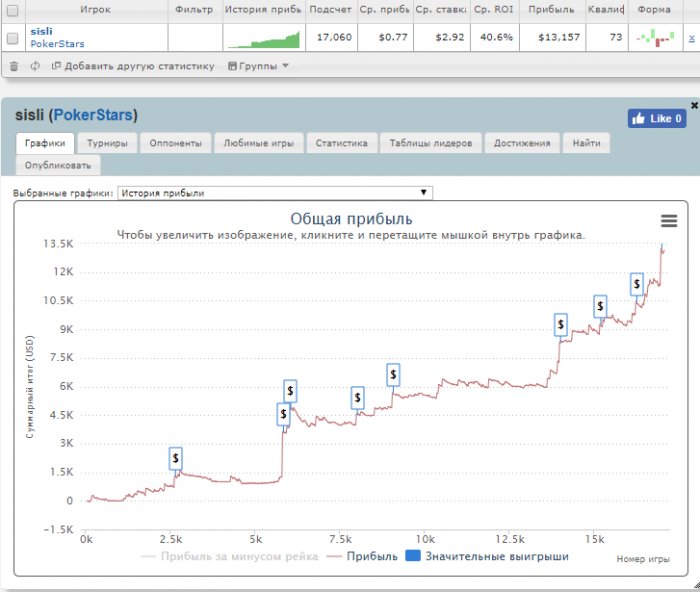The height and width of the screenshot is (592, 700).
Task: Open the Статистика tab
Action: click(342, 143)
